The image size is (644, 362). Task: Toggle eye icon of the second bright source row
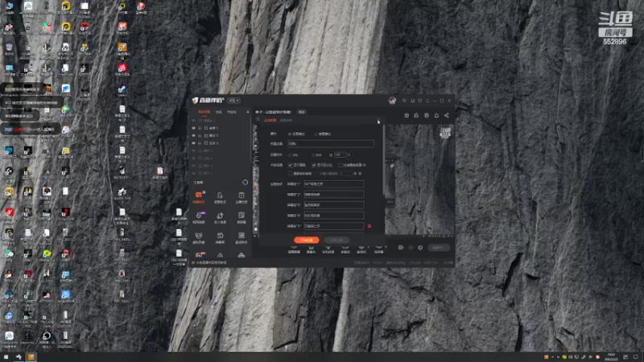[194, 135]
